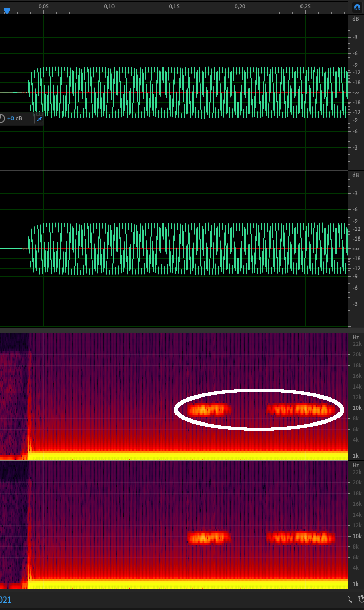364x610 pixels.
Task: Click the +0 dB gain value
Action: 15,119
